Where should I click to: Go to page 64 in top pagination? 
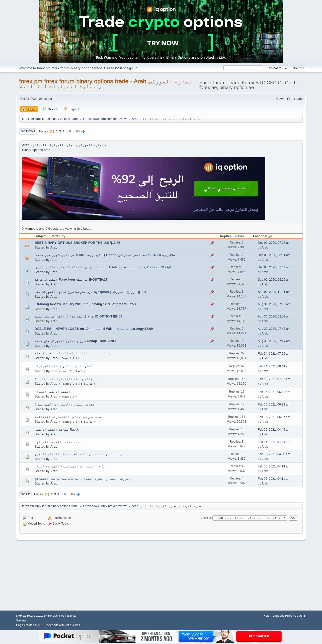78,131
